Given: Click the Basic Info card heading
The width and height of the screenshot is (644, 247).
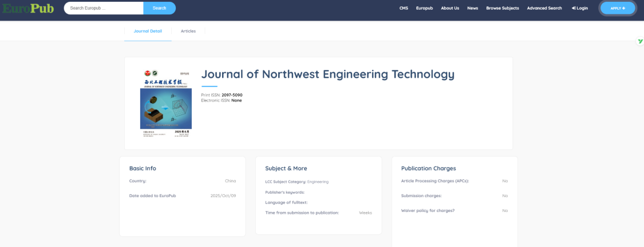Looking at the screenshot, I should coord(143,168).
